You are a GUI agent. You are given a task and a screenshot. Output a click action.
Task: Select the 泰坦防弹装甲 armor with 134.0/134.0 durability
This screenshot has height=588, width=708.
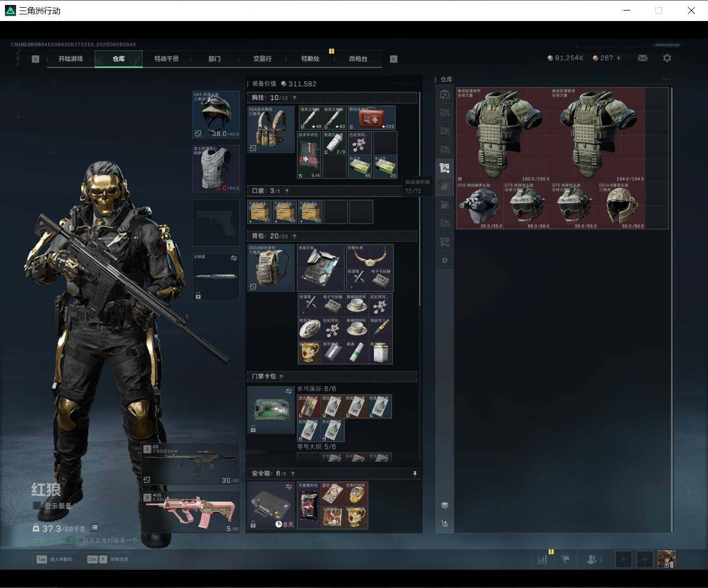point(598,134)
